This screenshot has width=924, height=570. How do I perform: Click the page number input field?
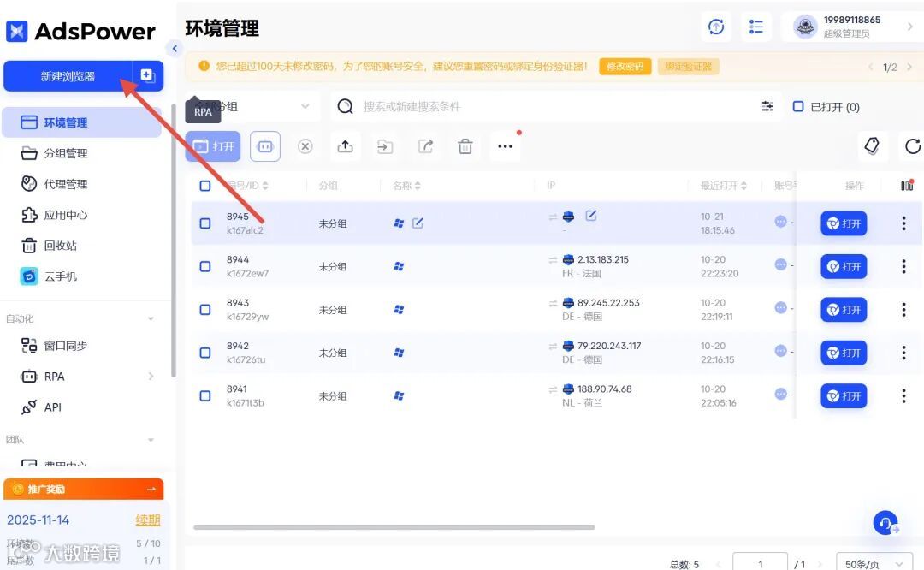coord(761,563)
